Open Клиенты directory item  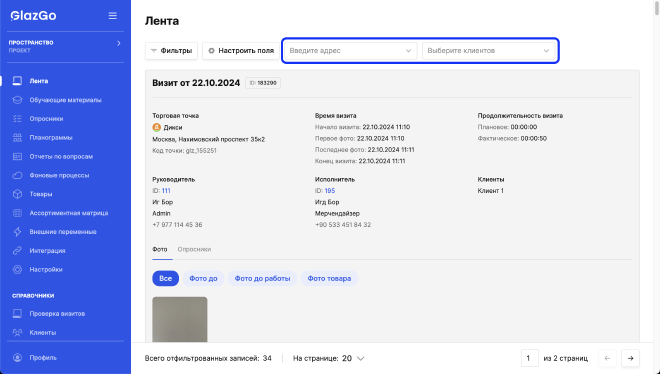click(x=43, y=332)
